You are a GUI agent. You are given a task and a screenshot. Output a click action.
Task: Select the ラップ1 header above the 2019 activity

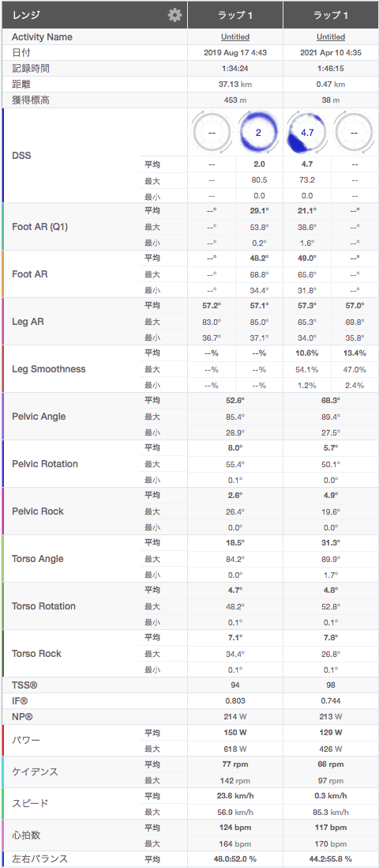pos(235,15)
